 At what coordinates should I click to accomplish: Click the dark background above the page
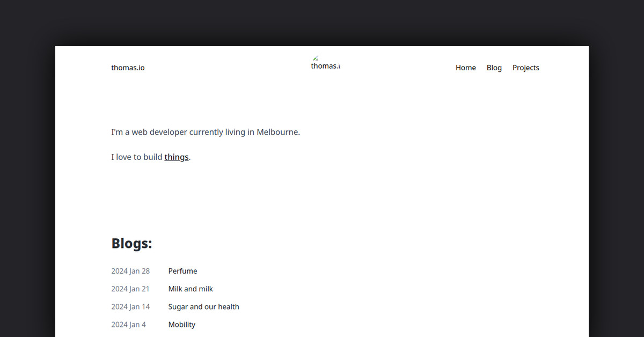click(322, 21)
